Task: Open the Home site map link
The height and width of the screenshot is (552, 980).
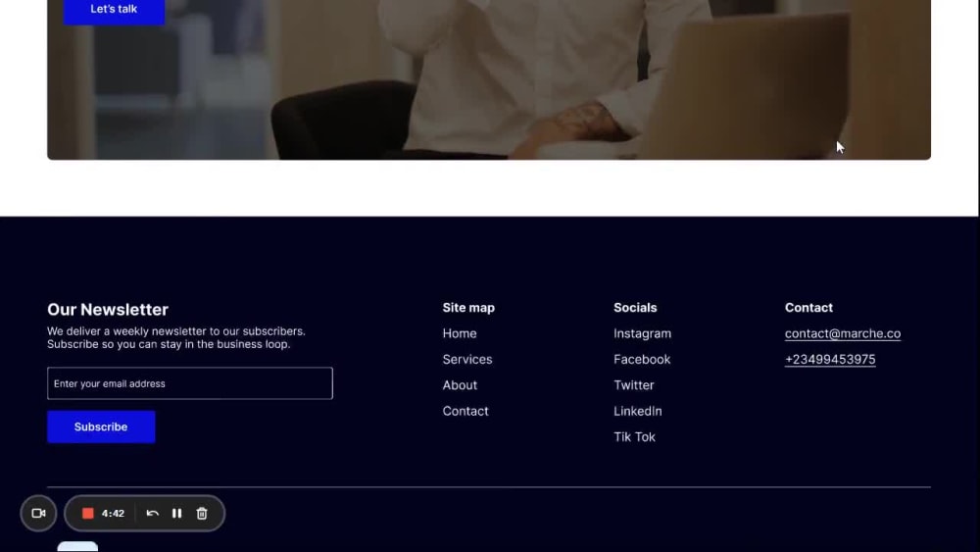Action: 460,333
